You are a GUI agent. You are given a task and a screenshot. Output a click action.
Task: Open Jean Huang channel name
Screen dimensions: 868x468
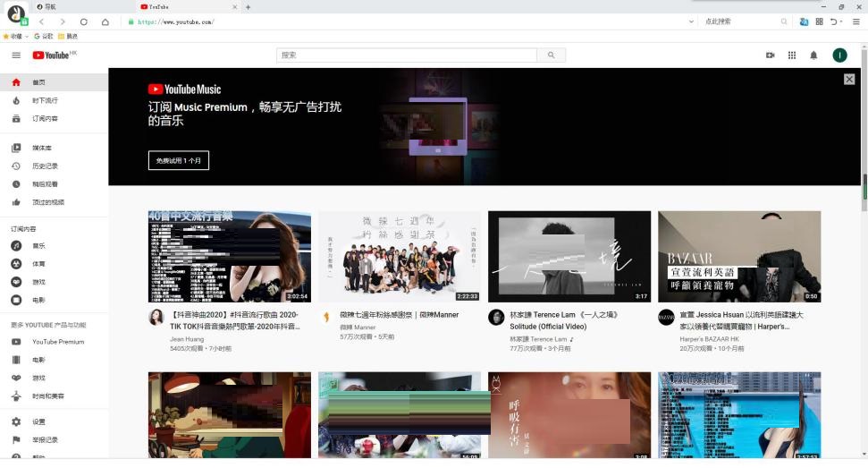[187, 338]
